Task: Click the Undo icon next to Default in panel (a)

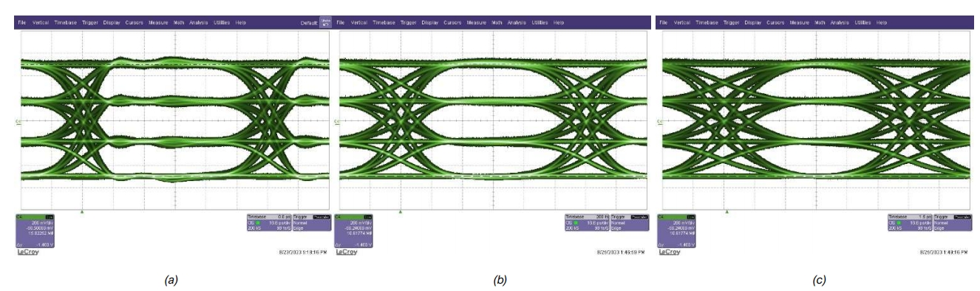Action: click(325, 22)
